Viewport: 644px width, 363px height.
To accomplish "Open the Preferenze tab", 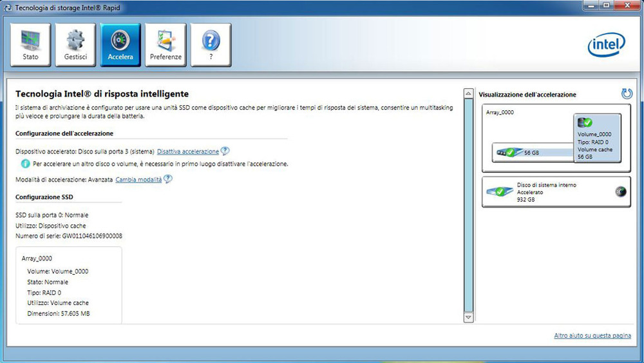I will click(x=166, y=44).
